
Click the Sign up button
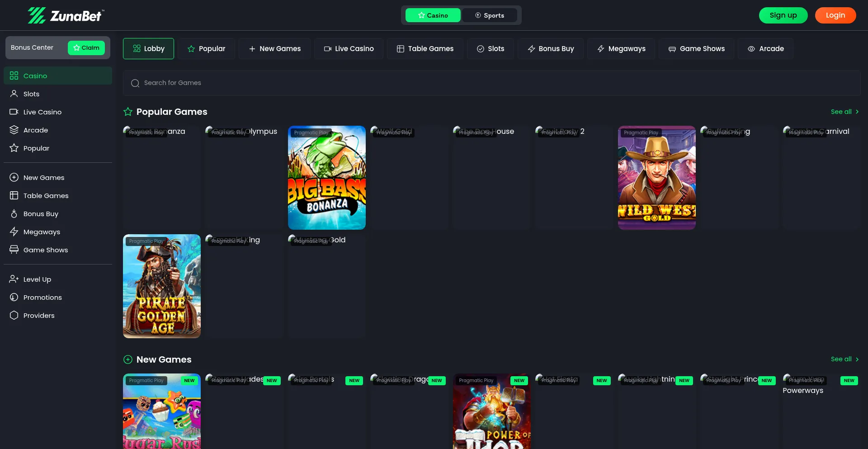(783, 15)
